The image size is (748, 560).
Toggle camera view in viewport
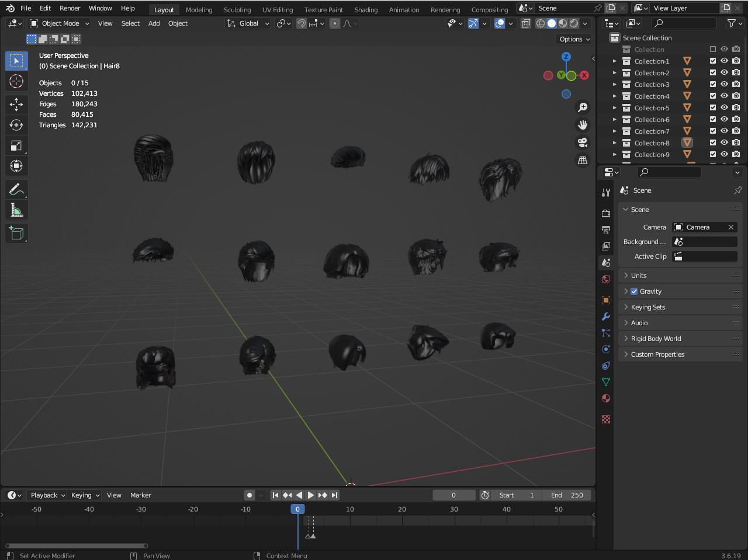click(583, 142)
